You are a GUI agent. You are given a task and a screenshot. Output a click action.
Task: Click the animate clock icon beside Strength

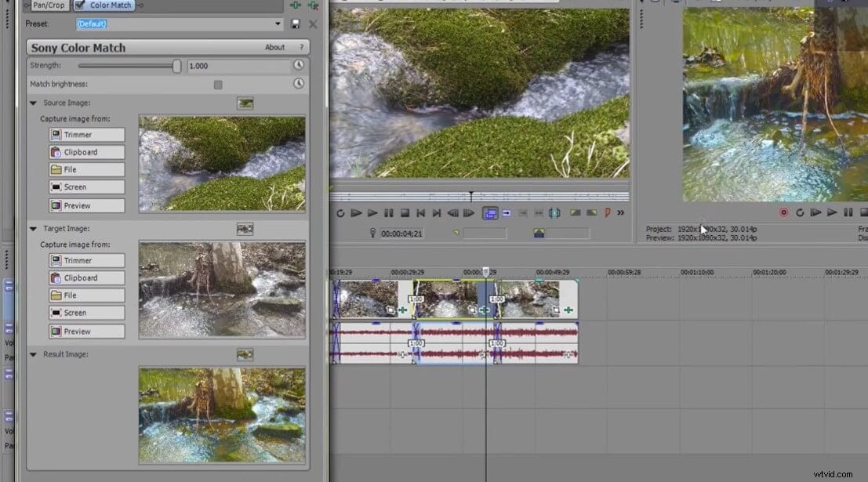tap(299, 65)
